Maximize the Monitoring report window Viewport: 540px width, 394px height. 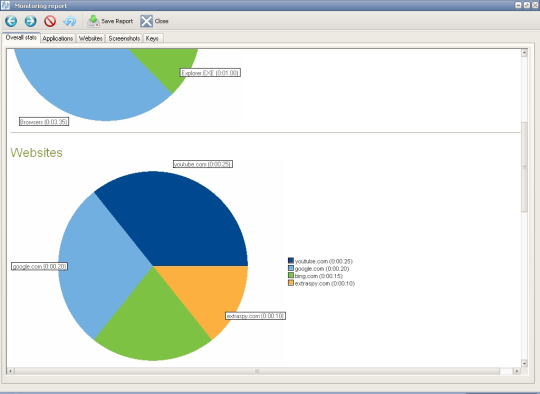527,5
